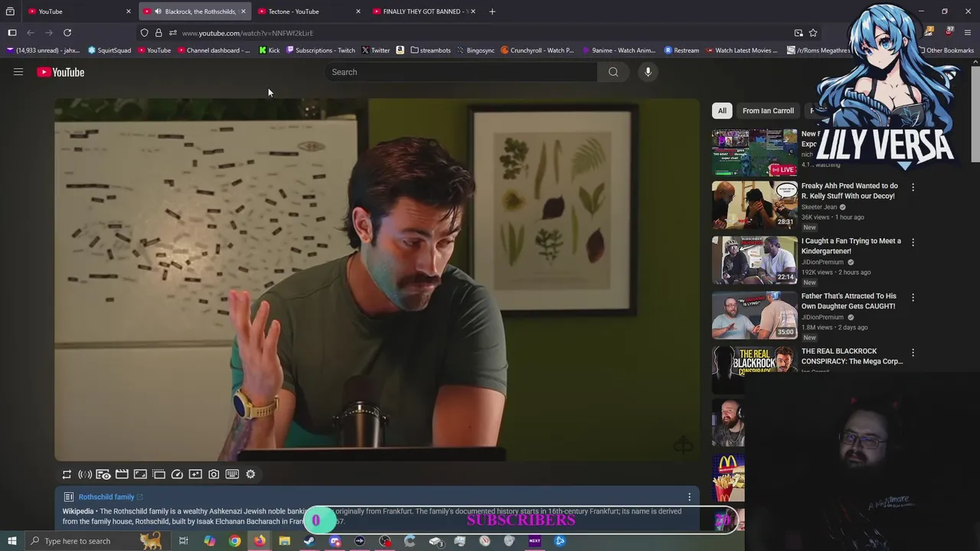Reload the page with browser refresh button
Image resolution: width=980 pixels, height=551 pixels.
67,33
